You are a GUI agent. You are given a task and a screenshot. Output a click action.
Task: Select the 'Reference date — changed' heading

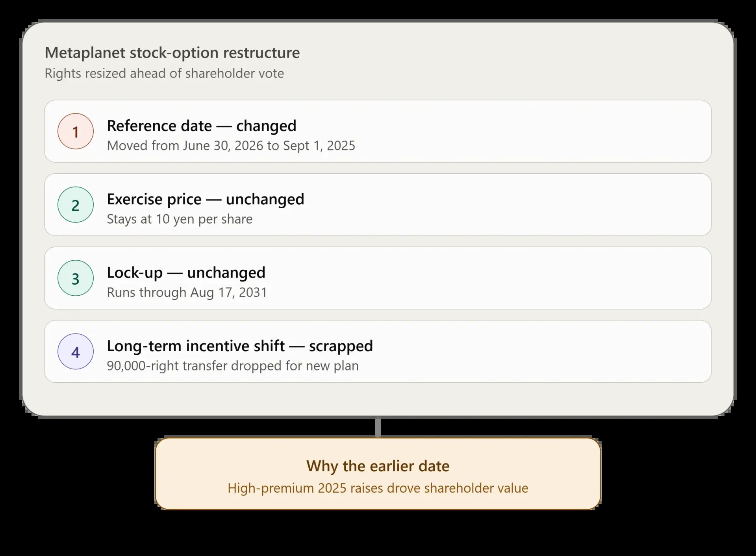[x=202, y=126]
